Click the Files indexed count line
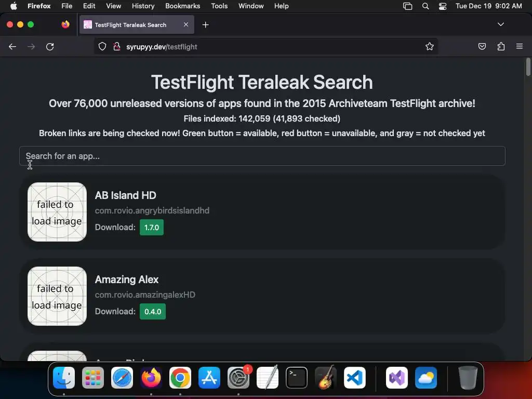This screenshot has height=399, width=532. pos(262,119)
